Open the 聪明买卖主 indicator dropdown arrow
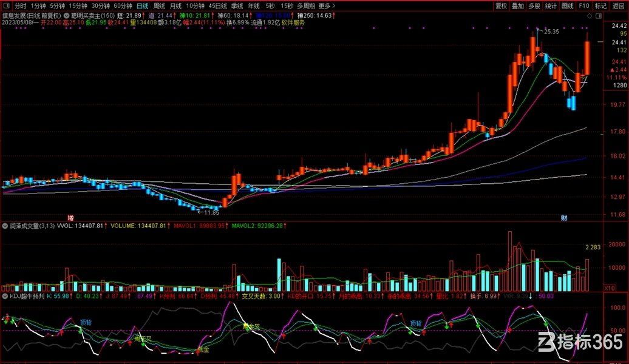The width and height of the screenshot is (629, 364). click(67, 16)
